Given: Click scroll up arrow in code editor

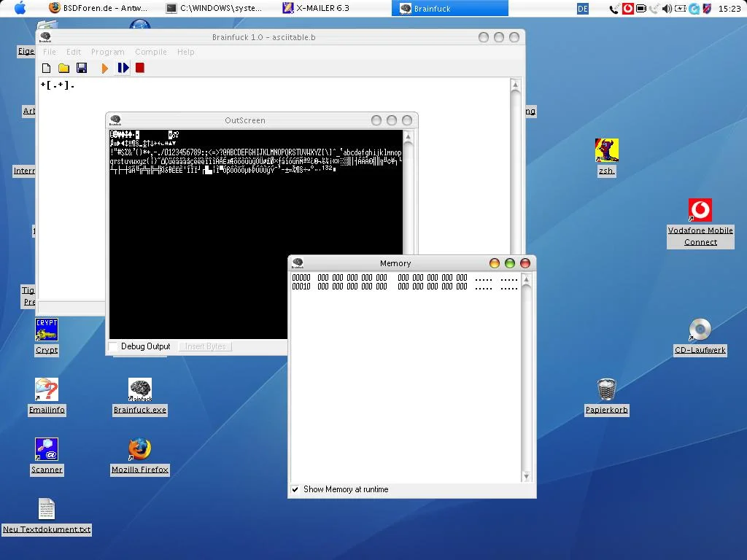Looking at the screenshot, I should tap(515, 85).
